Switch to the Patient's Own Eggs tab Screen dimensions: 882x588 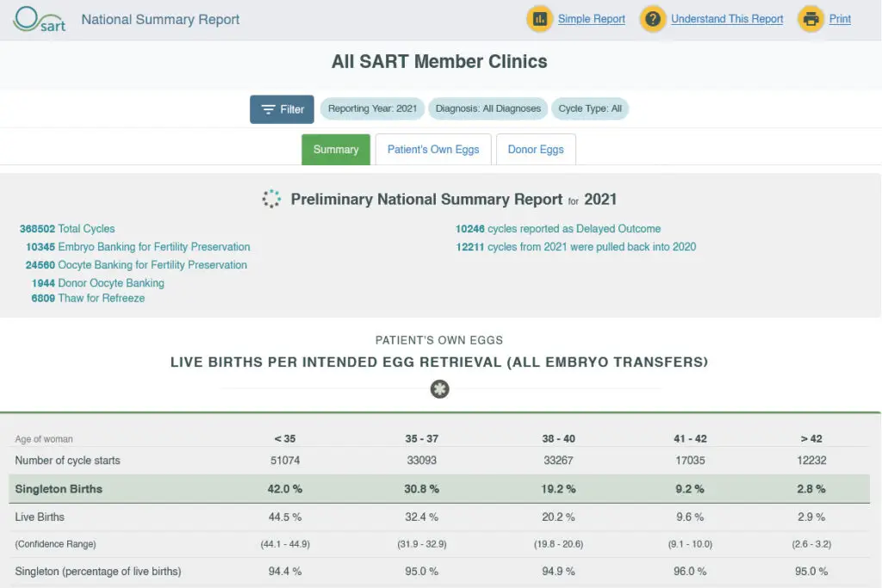point(433,150)
